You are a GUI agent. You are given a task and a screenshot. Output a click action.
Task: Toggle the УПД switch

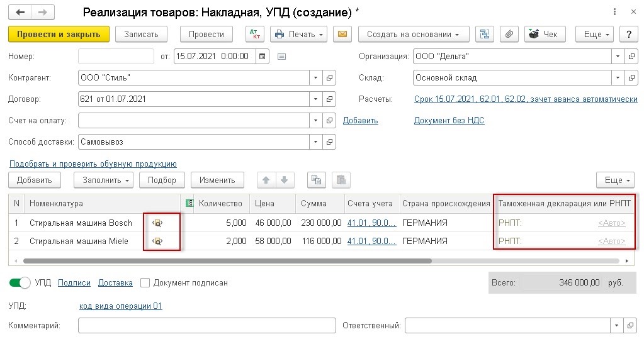coord(20,283)
